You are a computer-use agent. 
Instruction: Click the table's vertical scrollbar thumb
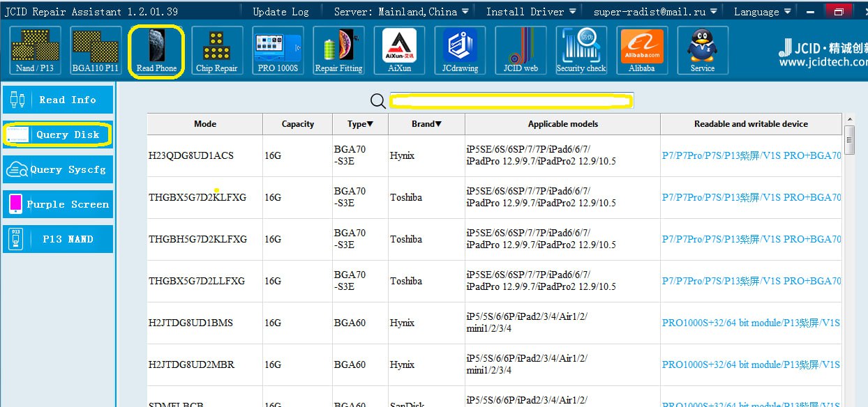click(x=849, y=139)
